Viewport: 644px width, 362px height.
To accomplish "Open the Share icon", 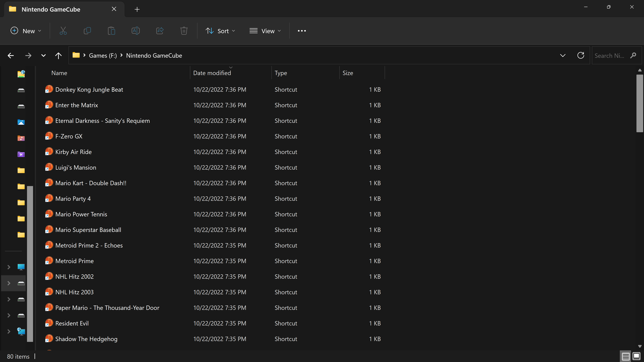I will (x=160, y=31).
